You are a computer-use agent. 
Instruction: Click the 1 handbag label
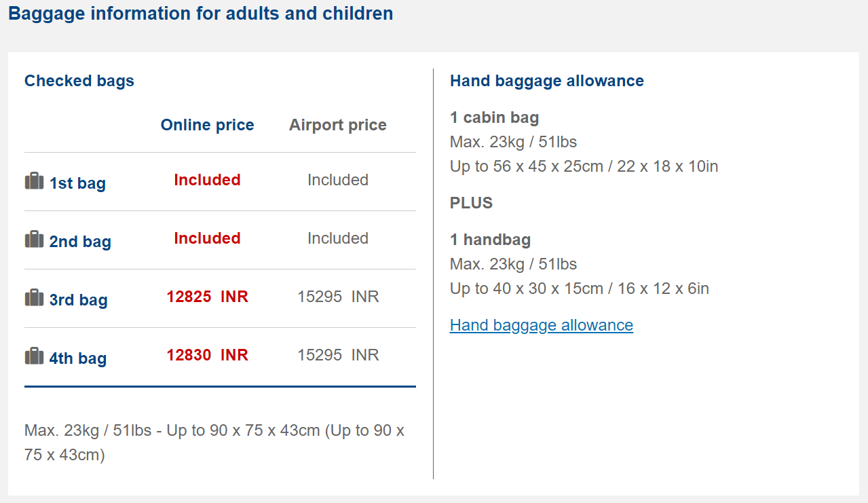pyautogui.click(x=490, y=240)
